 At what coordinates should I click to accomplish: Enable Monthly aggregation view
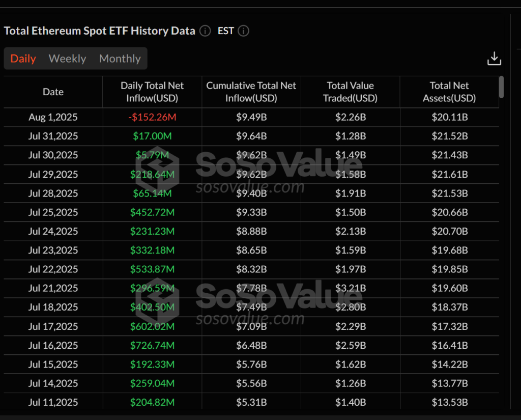[120, 58]
